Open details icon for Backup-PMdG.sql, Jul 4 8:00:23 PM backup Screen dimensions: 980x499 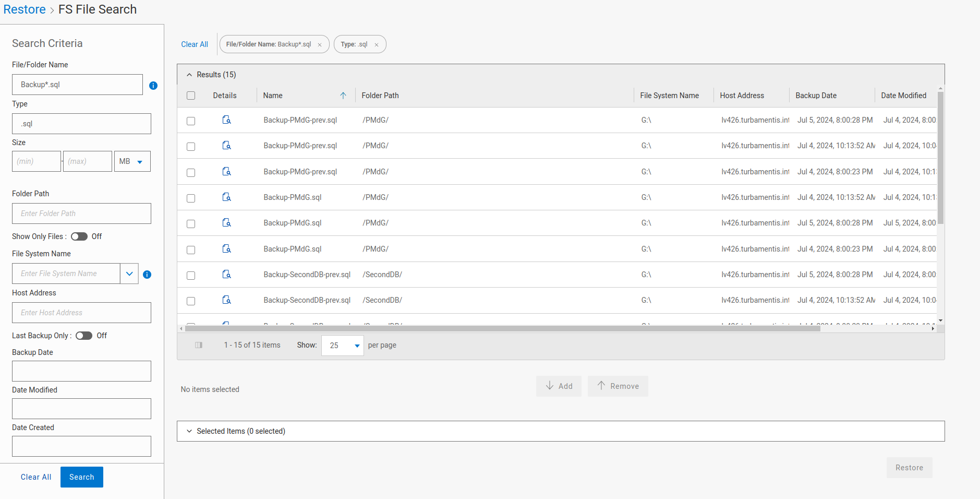coord(226,249)
